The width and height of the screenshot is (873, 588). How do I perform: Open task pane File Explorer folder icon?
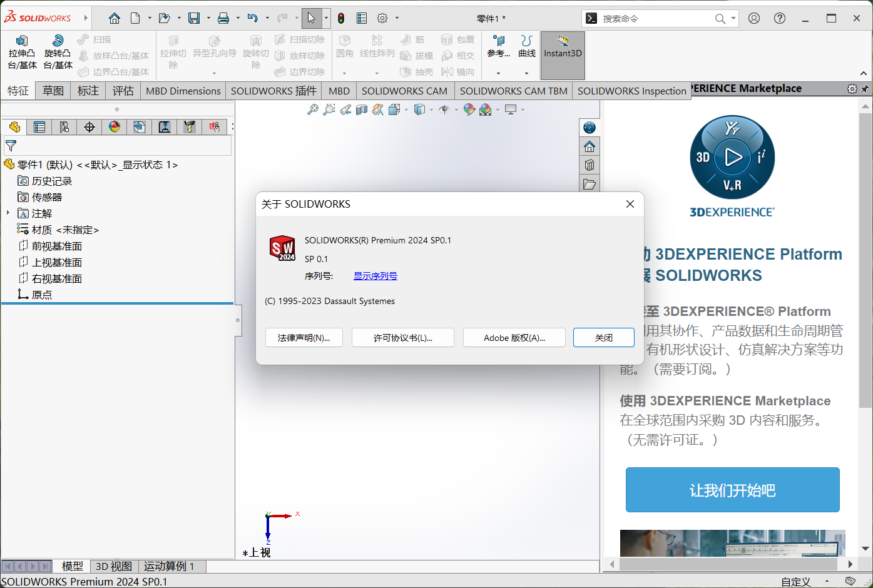[x=590, y=184]
